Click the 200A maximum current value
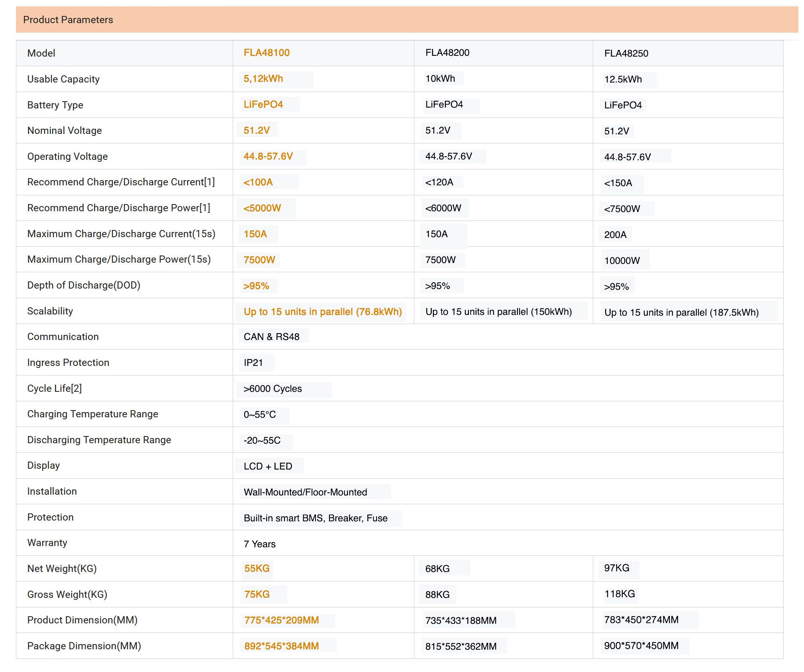The image size is (804, 672). [615, 235]
